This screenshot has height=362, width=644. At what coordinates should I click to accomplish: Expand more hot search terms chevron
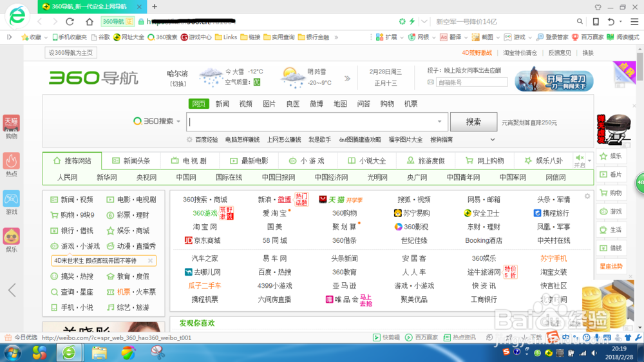493,140
